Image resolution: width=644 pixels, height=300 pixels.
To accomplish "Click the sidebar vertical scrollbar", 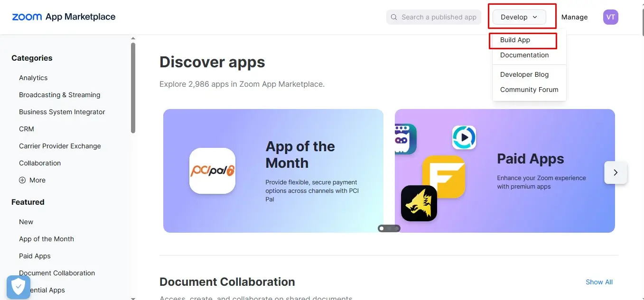I will click(133, 88).
